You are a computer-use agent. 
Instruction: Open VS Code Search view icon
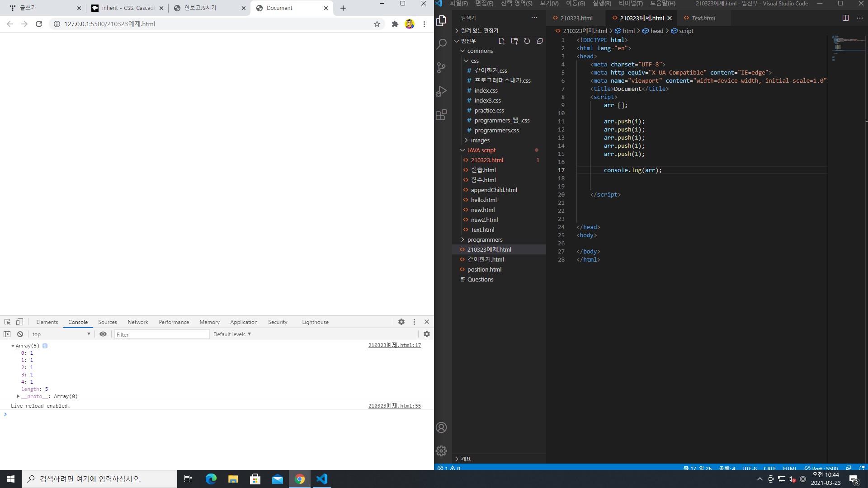click(441, 44)
